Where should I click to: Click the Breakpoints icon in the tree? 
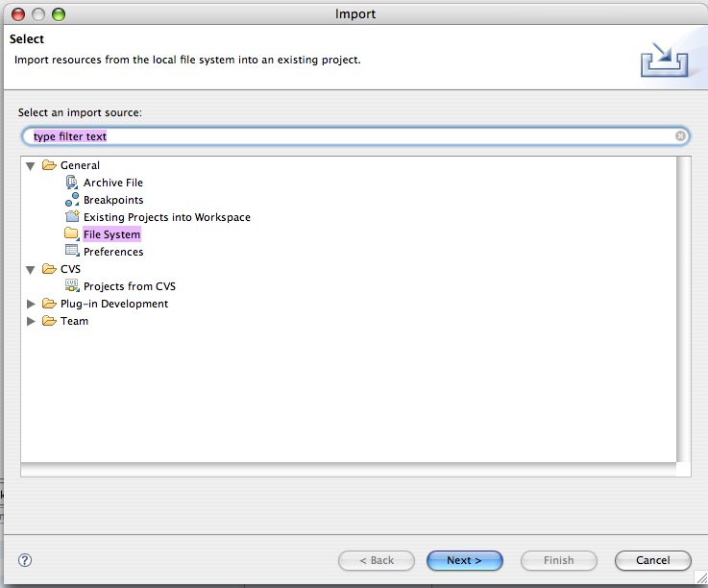pos(71,200)
